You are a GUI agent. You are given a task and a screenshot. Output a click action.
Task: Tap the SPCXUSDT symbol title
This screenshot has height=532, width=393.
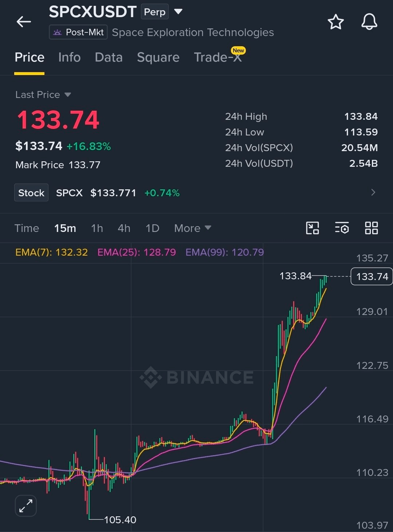click(93, 12)
